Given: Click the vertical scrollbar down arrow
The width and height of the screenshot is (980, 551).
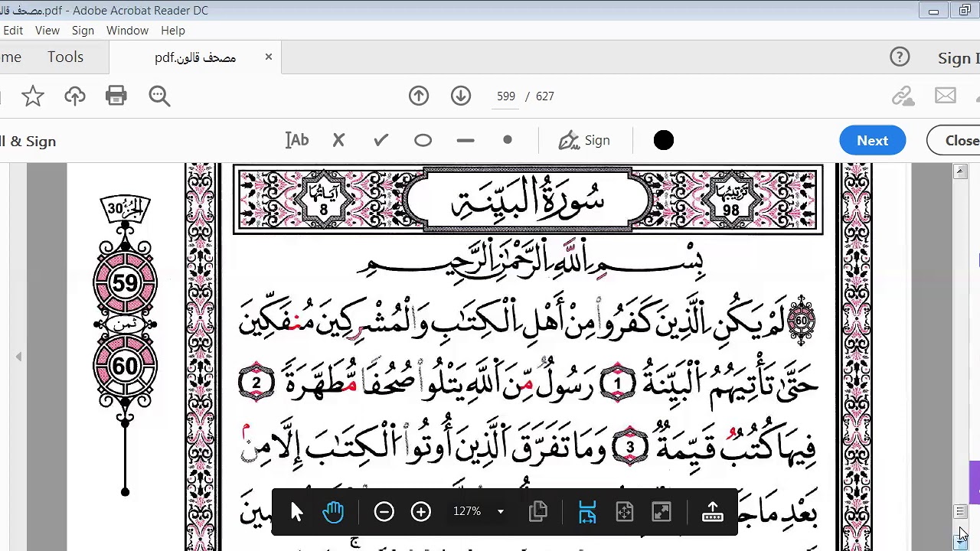Looking at the screenshot, I should (x=961, y=543).
